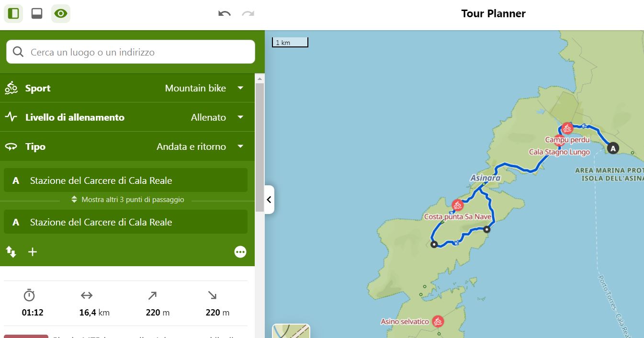Viewport: 644px width, 338px height.
Task: Toggle the bottom panel layout icon
Action: click(x=37, y=13)
